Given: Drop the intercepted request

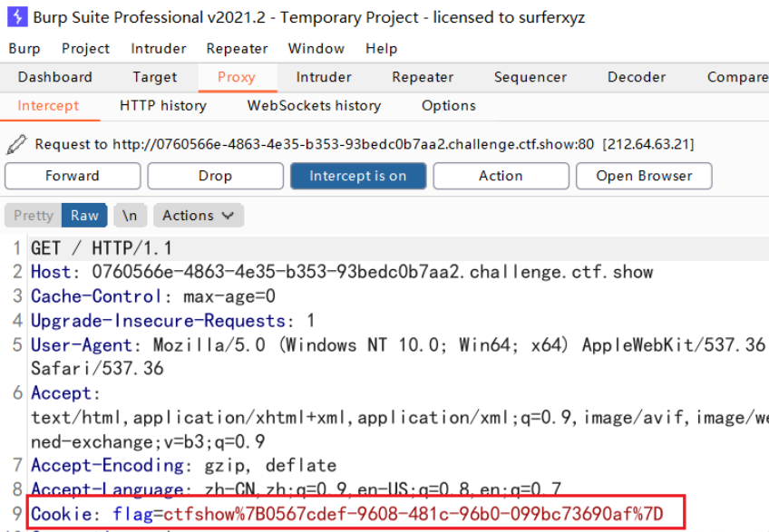Looking at the screenshot, I should pos(215,176).
